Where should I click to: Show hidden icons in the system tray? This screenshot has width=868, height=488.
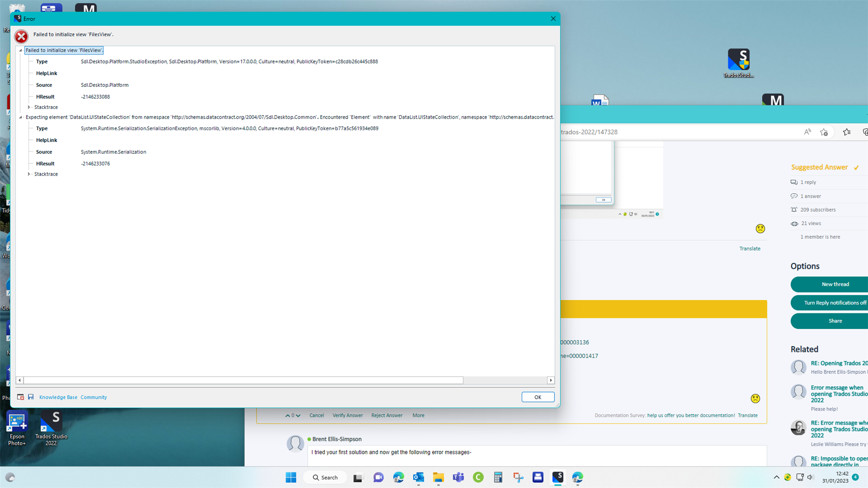click(776, 477)
